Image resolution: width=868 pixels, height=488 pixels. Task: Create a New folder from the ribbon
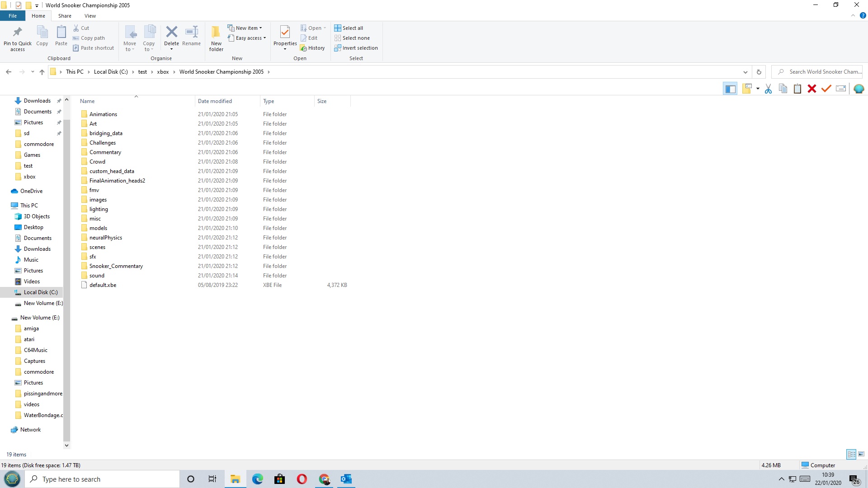tap(216, 38)
